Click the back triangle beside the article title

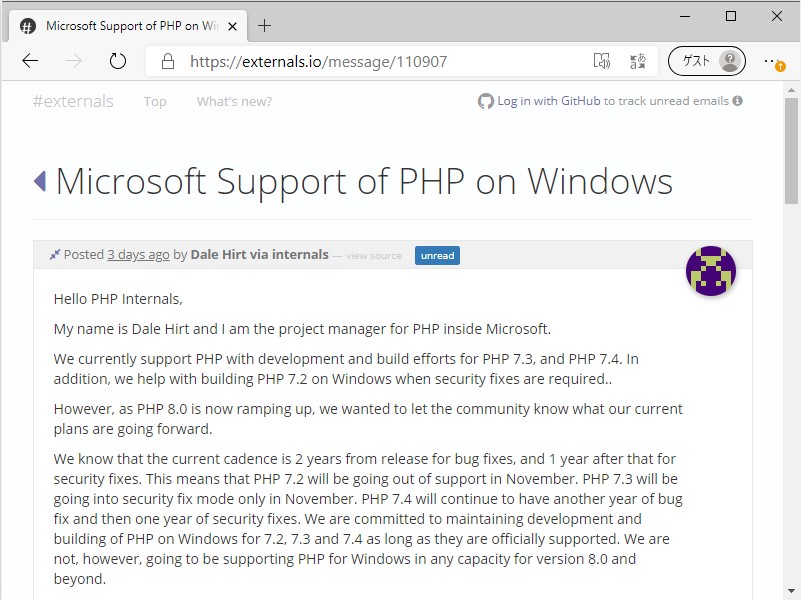pos(40,180)
